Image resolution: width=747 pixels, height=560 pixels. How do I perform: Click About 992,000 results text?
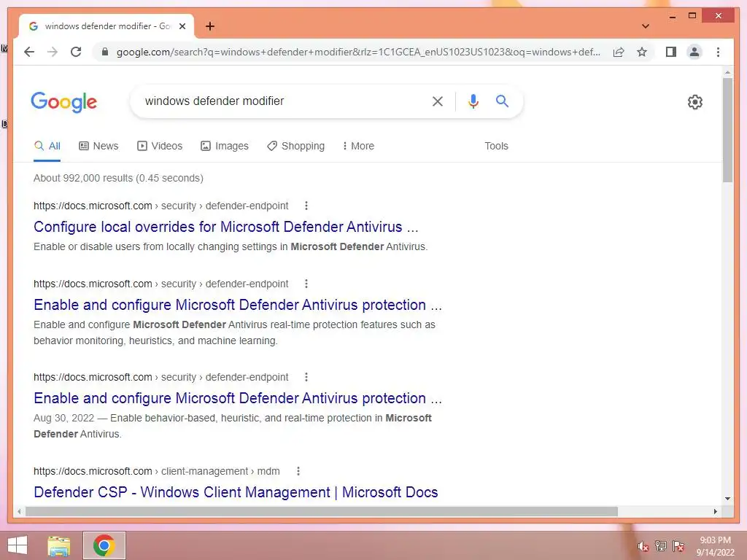point(118,178)
